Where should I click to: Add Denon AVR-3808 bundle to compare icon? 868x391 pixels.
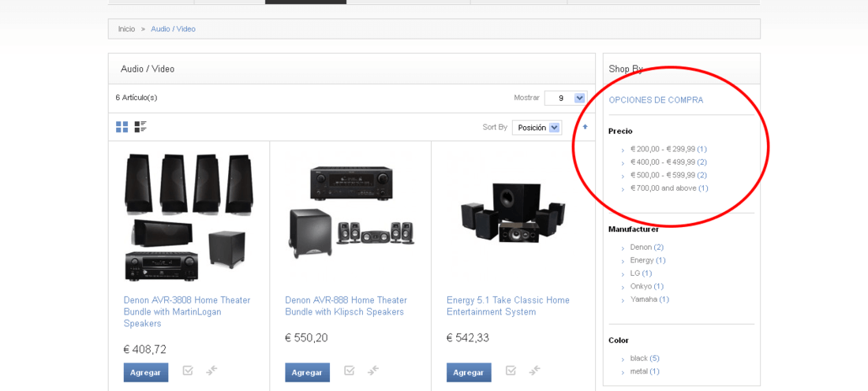[211, 371]
